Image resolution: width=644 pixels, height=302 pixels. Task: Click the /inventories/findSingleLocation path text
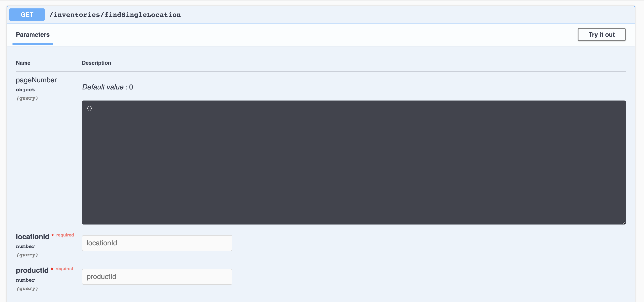115,15
